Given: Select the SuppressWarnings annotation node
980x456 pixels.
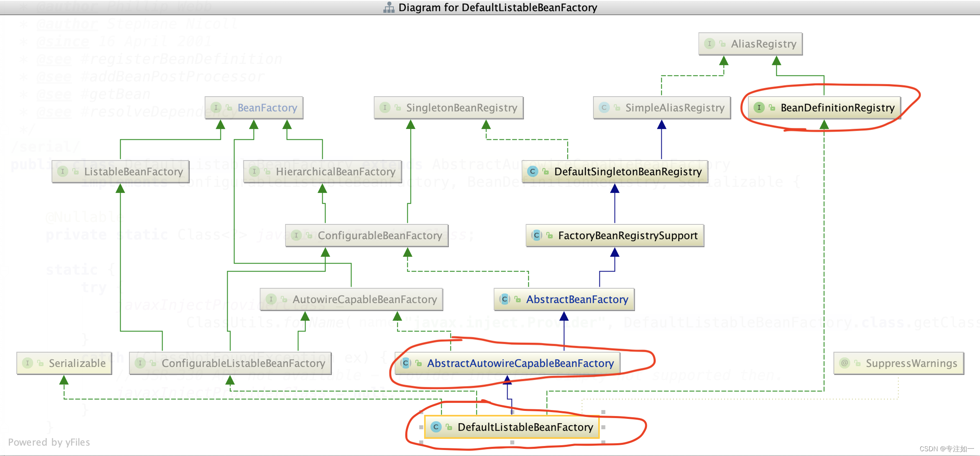Looking at the screenshot, I should [899, 363].
